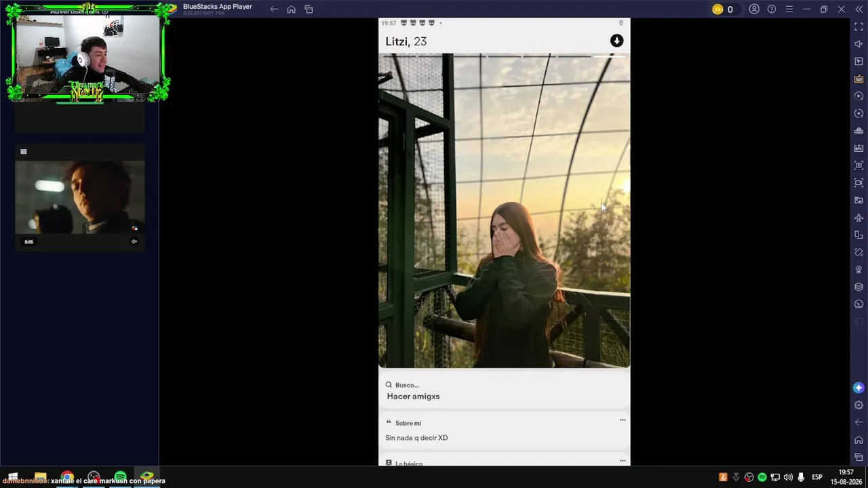Open BlueStacks settings gear

[859, 405]
